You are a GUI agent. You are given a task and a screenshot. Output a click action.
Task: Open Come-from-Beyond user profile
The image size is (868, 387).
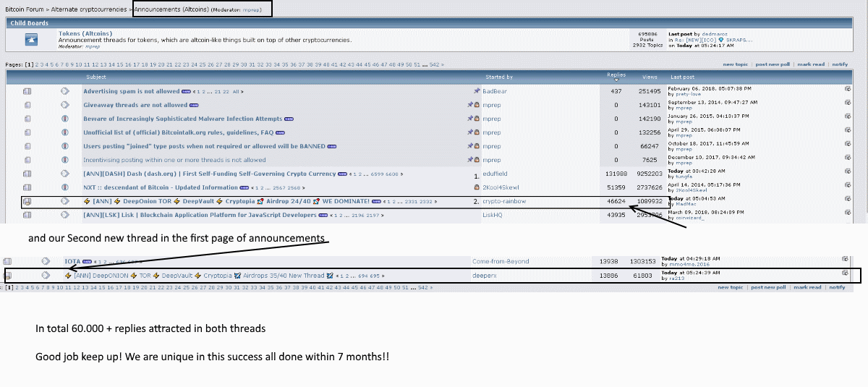tap(501, 261)
